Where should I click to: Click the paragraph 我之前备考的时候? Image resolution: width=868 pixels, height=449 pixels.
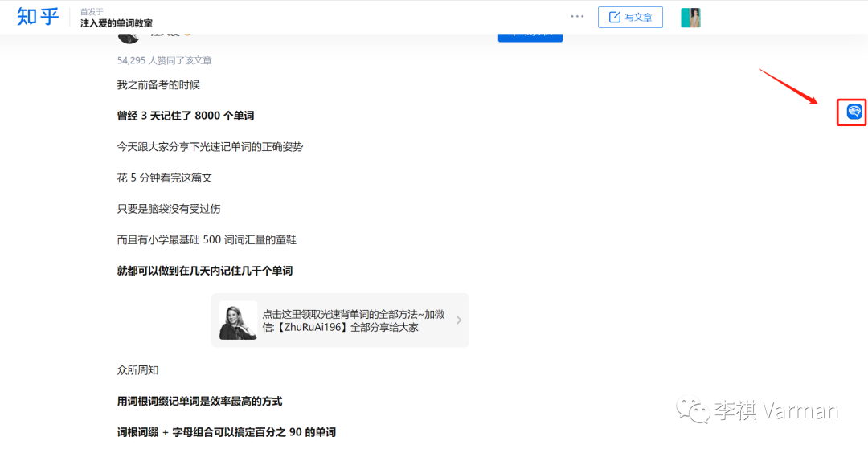158,84
